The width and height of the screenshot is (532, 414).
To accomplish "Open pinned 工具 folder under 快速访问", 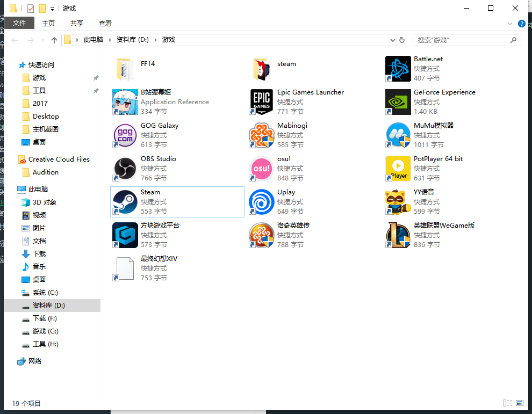I will pos(39,91).
